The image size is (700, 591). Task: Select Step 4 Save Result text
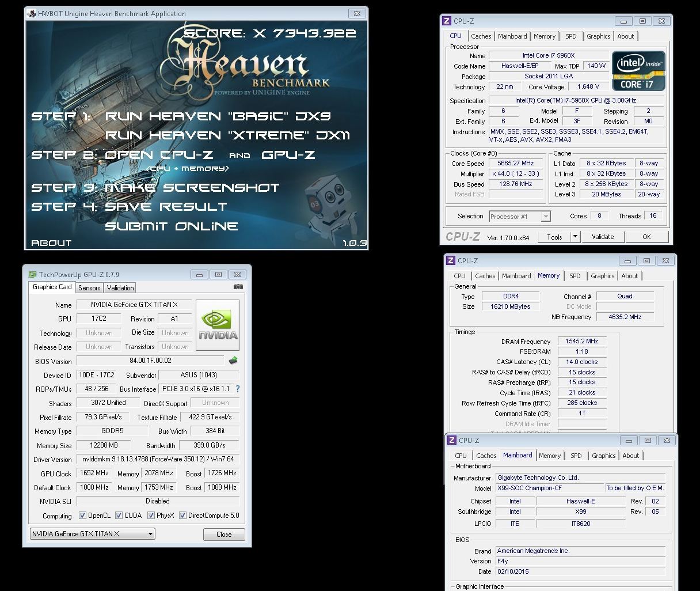coord(129,206)
